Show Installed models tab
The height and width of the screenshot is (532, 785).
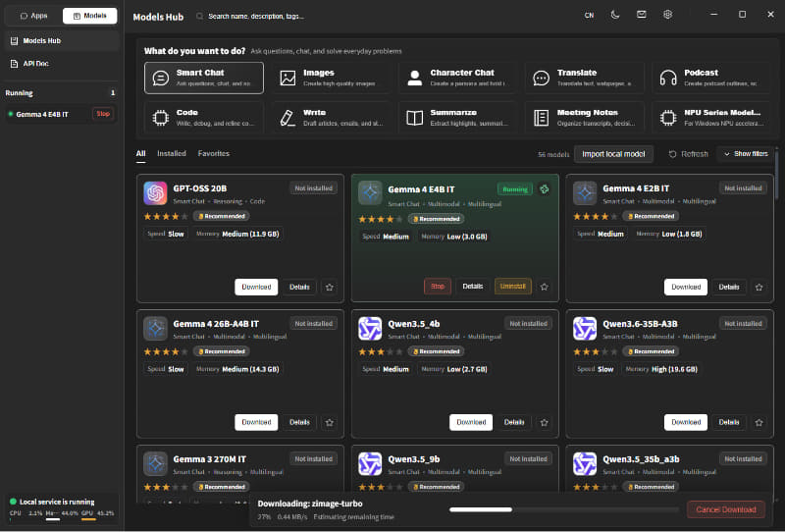[171, 153]
